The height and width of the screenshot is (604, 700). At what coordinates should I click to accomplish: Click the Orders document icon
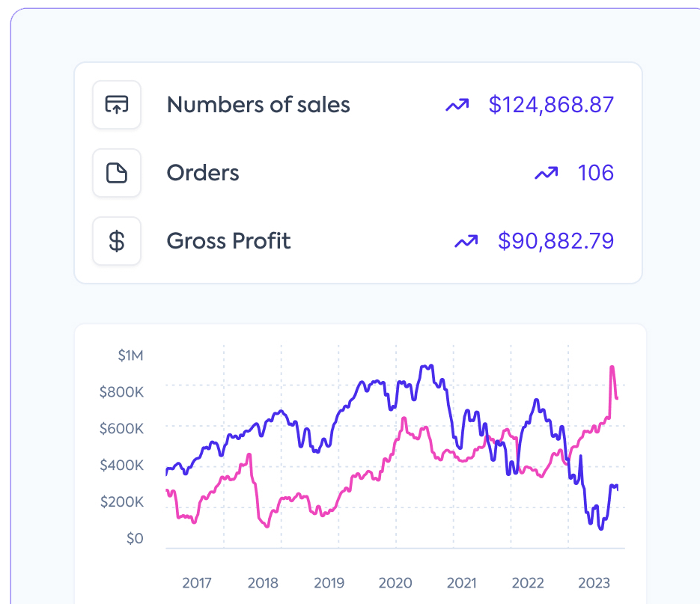(117, 174)
